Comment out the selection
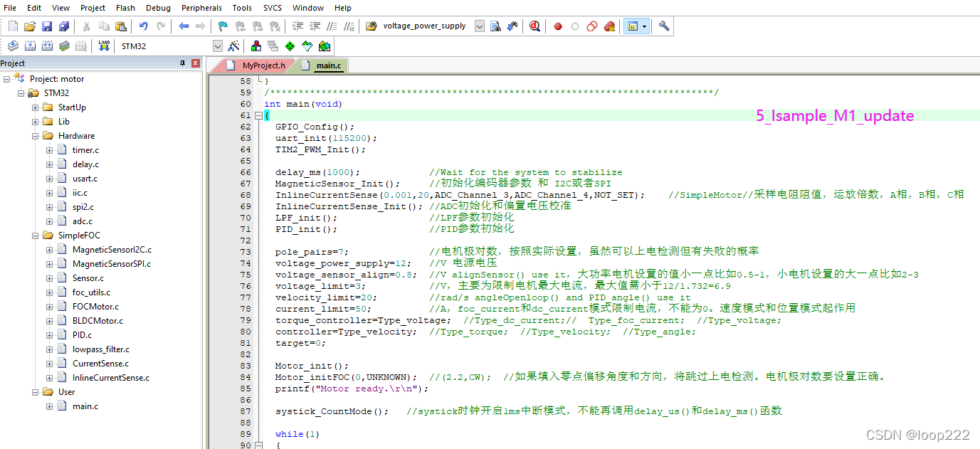Image resolution: width=980 pixels, height=449 pixels. point(332,26)
